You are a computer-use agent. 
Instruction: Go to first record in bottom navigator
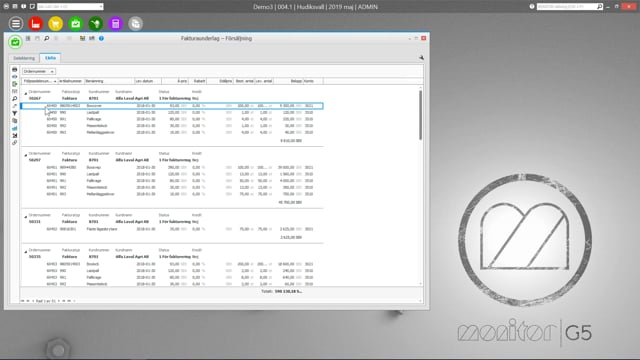pos(23,301)
